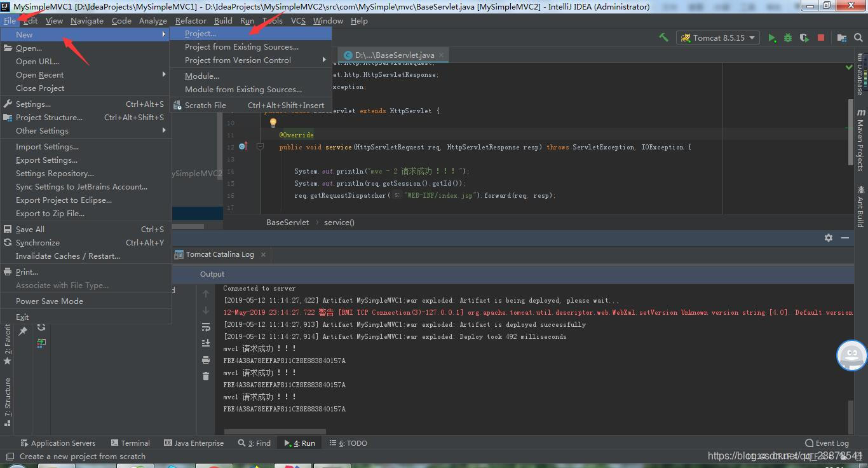Click Close Project in the File menu
This screenshot has height=468, width=868.
click(86, 88)
